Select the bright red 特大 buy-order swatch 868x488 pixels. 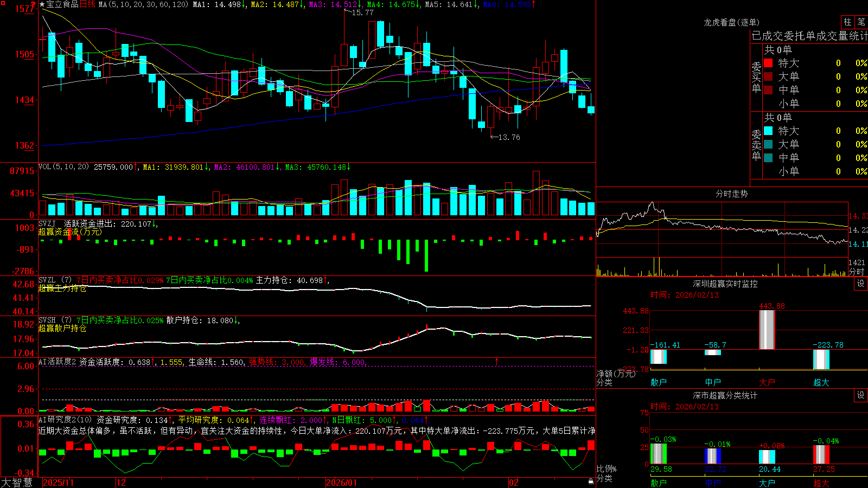click(768, 63)
